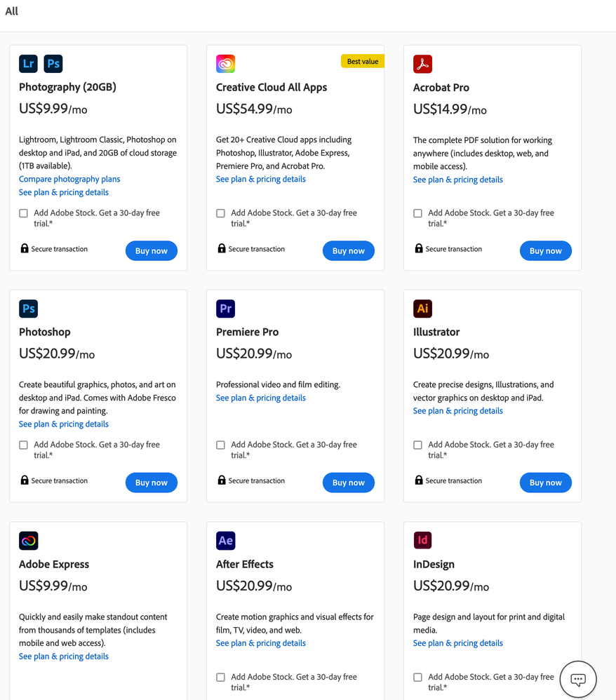Select the All category tab
Image resolution: width=616 pixels, height=700 pixels.
tap(12, 11)
